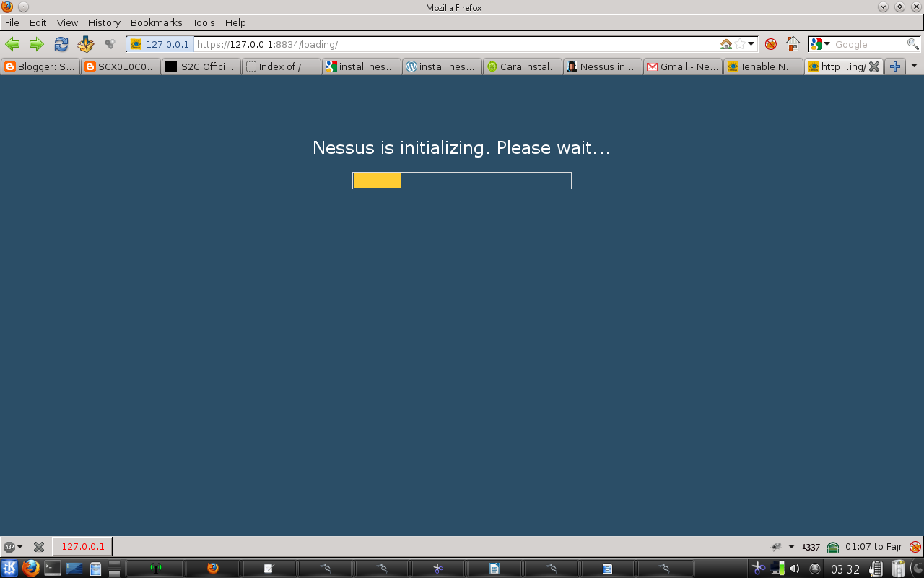Click the downloads box icon in toolbar
The height and width of the screenshot is (578, 924).
pos(86,44)
